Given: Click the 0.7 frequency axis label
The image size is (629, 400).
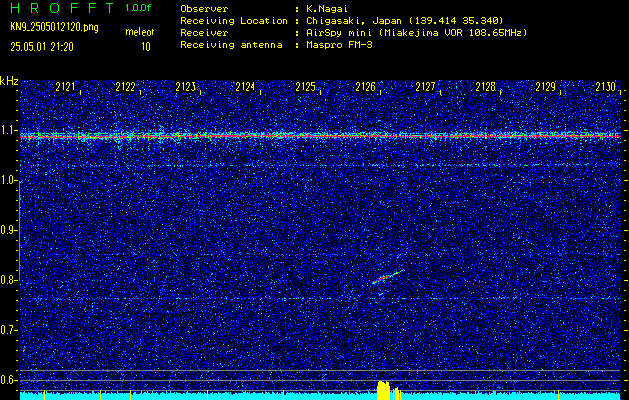Looking at the screenshot, I should coord(8,330).
